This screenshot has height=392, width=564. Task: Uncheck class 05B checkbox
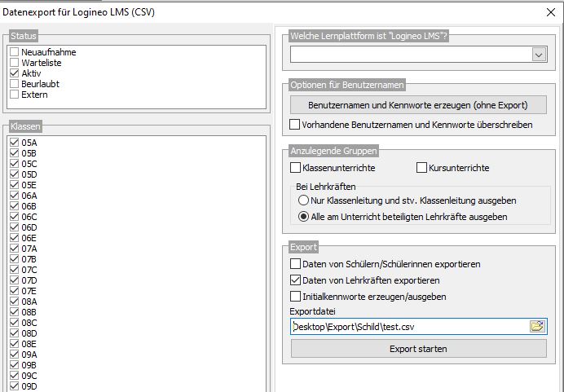14,153
